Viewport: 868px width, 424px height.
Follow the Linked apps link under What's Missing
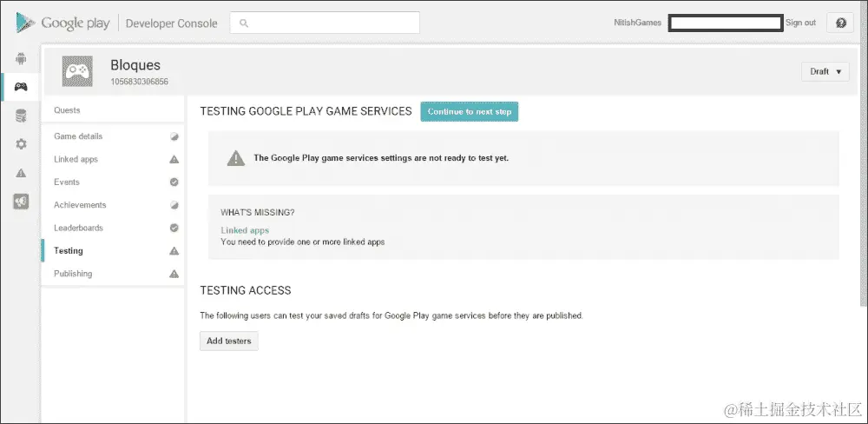click(245, 230)
